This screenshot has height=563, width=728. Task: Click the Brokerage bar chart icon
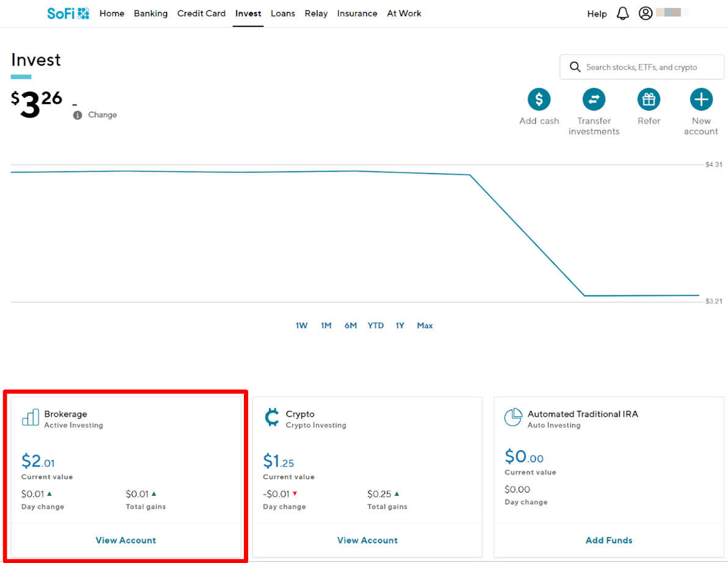(30, 418)
